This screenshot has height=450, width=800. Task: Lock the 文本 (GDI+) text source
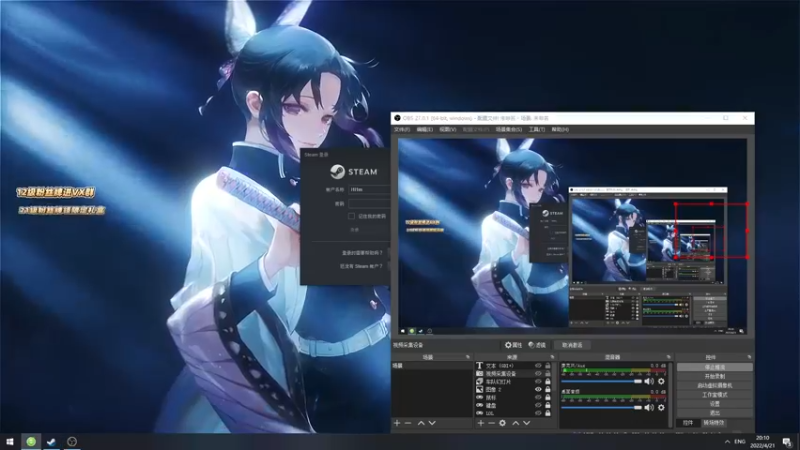pos(548,366)
